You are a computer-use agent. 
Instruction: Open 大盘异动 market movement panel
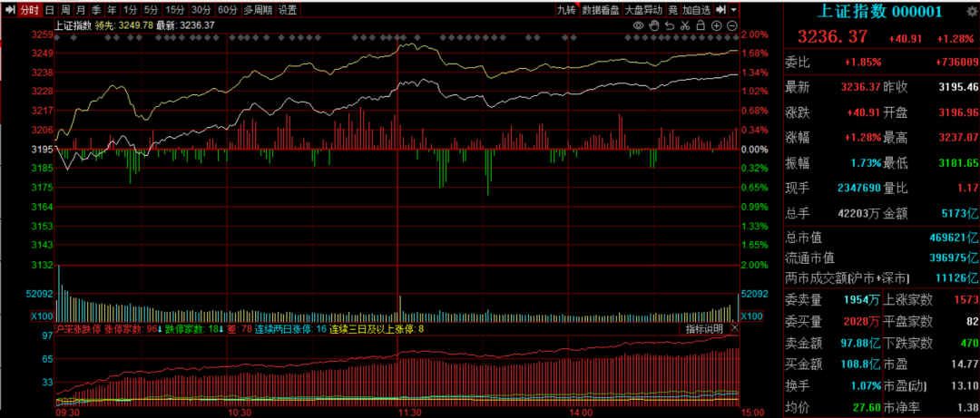click(x=643, y=10)
